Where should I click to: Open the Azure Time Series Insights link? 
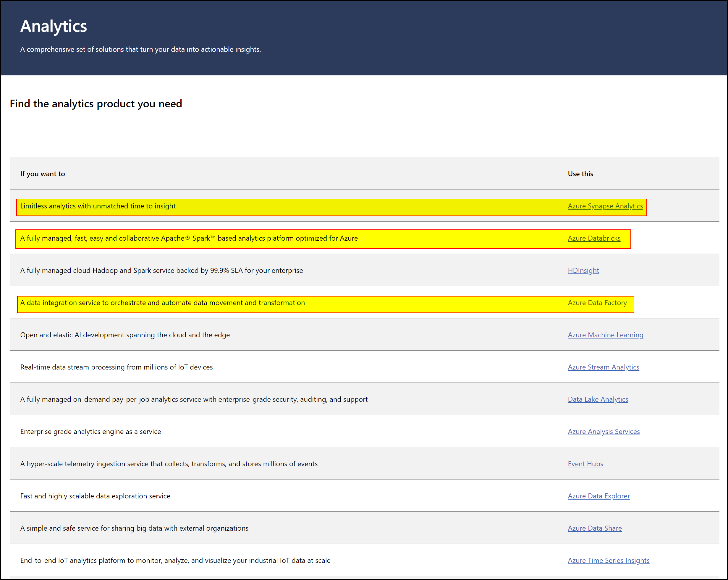point(609,560)
